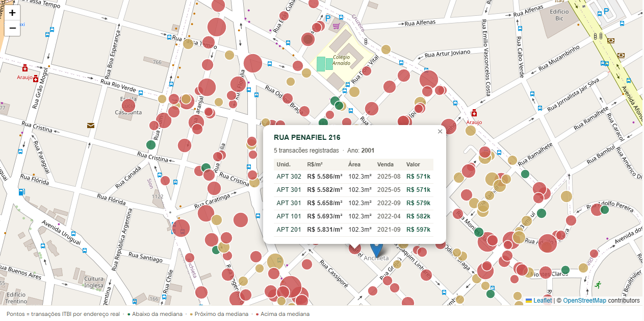Select green circle near Montes Claros label
644x321 pixels.
tap(565, 269)
